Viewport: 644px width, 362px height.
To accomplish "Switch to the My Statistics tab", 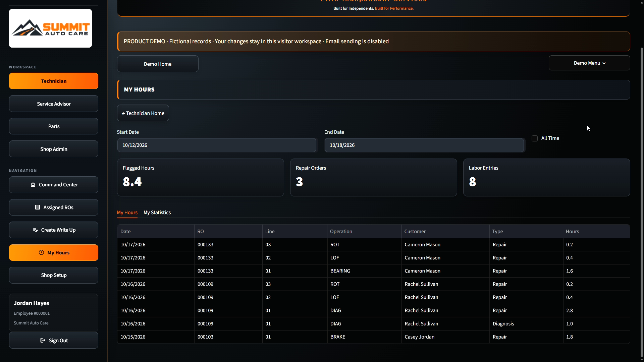I will [x=157, y=213].
